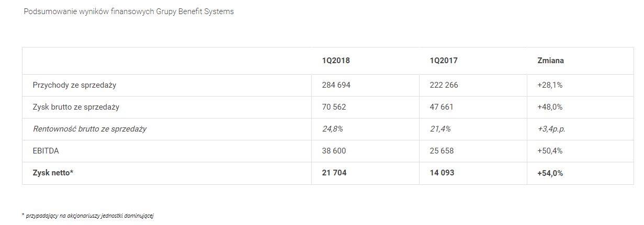Select the +48,0% change value
Viewport: 644px width, 225px height.
(550, 107)
